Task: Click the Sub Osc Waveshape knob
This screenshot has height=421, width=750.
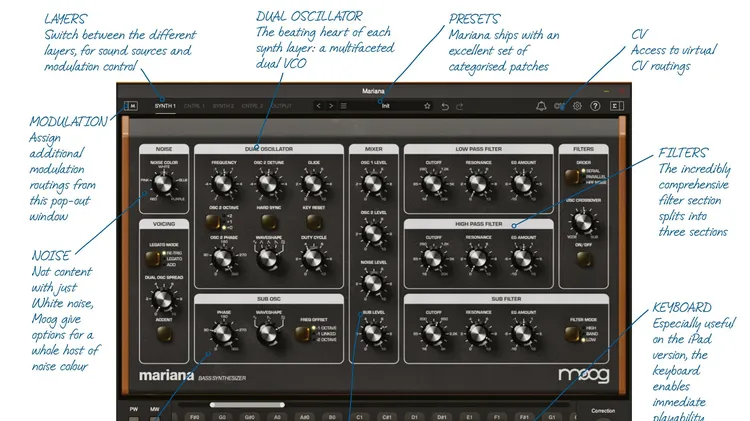Action: 268,334
